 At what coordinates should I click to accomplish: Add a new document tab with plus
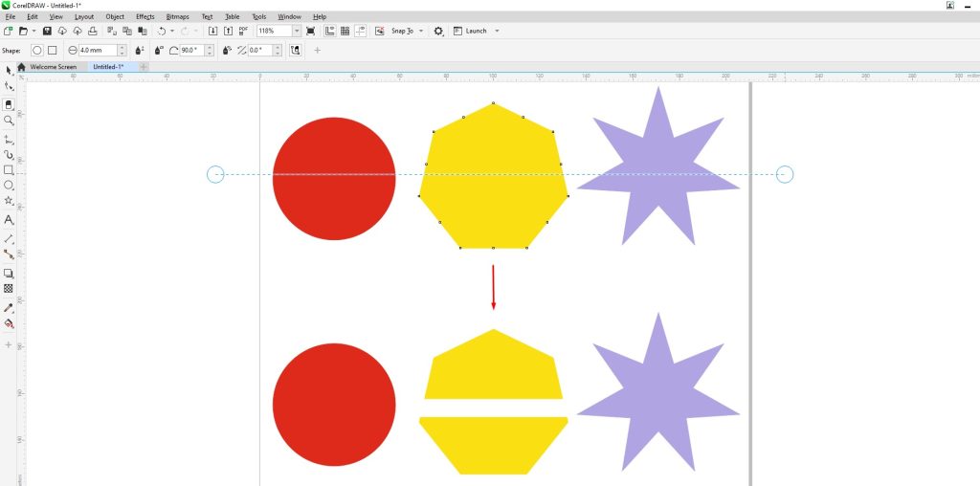pyautogui.click(x=144, y=67)
